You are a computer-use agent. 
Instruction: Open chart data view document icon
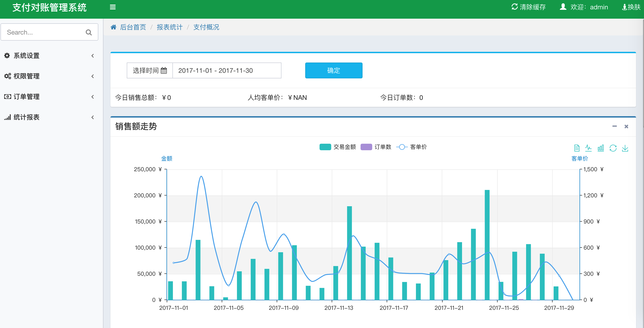click(577, 148)
